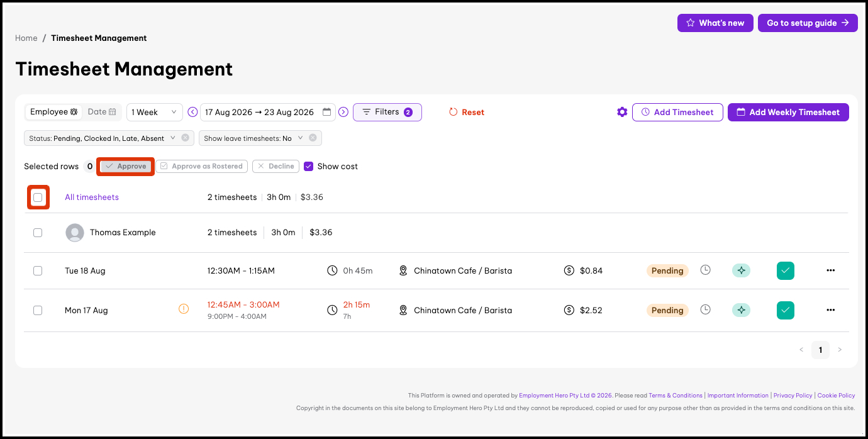Open the Filters panel

[387, 112]
